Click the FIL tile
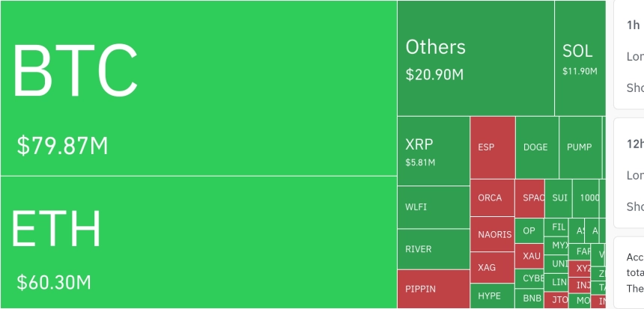This screenshot has width=644, height=309. [556, 227]
